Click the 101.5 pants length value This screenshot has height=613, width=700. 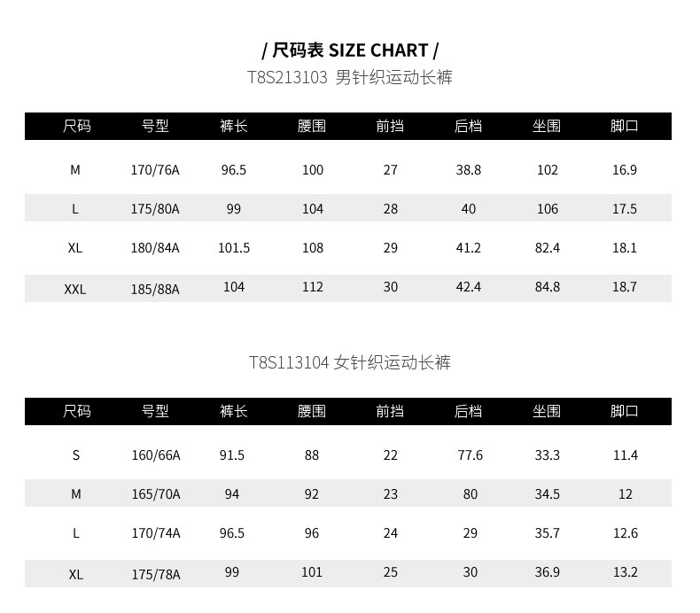[x=234, y=248]
